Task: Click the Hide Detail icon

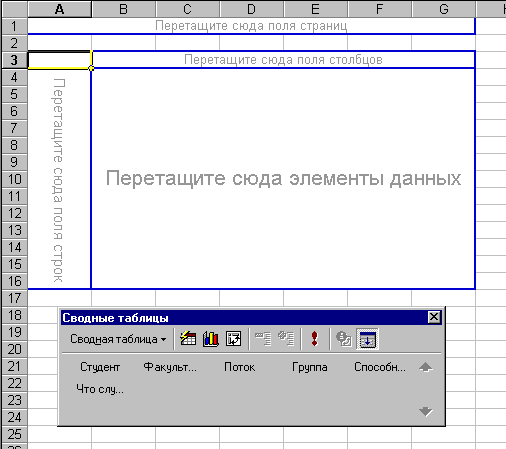Action: click(x=263, y=339)
